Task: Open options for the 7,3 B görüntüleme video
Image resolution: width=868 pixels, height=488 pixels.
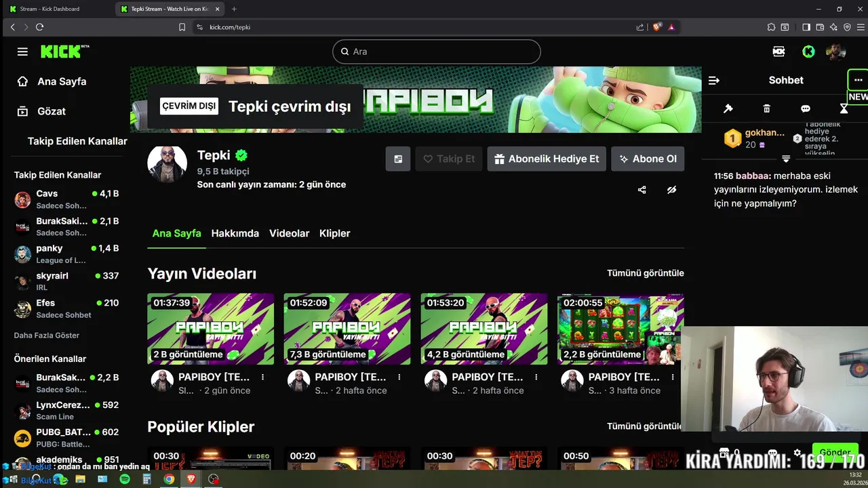Action: click(x=399, y=377)
